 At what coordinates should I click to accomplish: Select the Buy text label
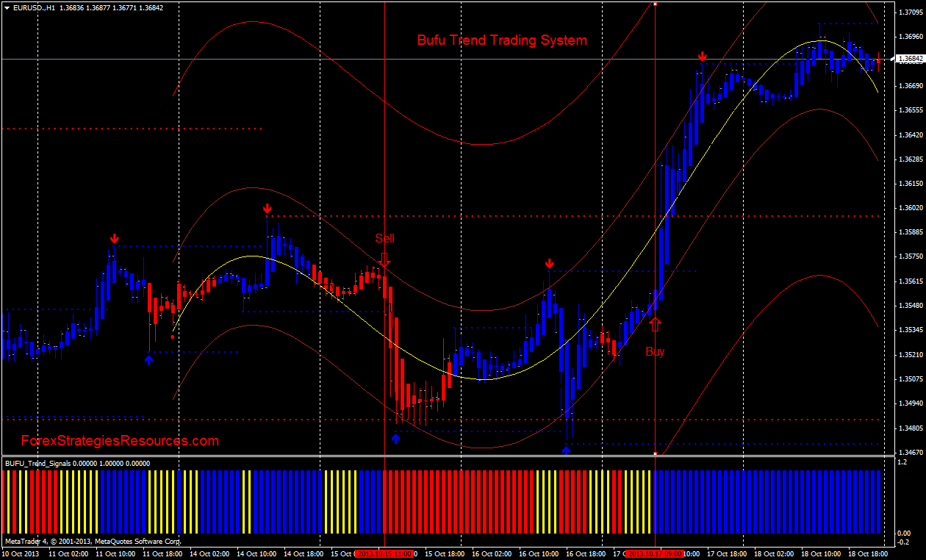tap(655, 351)
